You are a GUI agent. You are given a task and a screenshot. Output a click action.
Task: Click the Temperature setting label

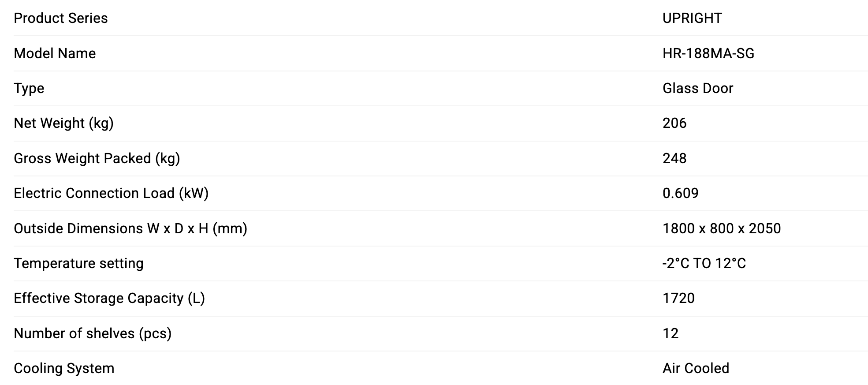coord(78,263)
